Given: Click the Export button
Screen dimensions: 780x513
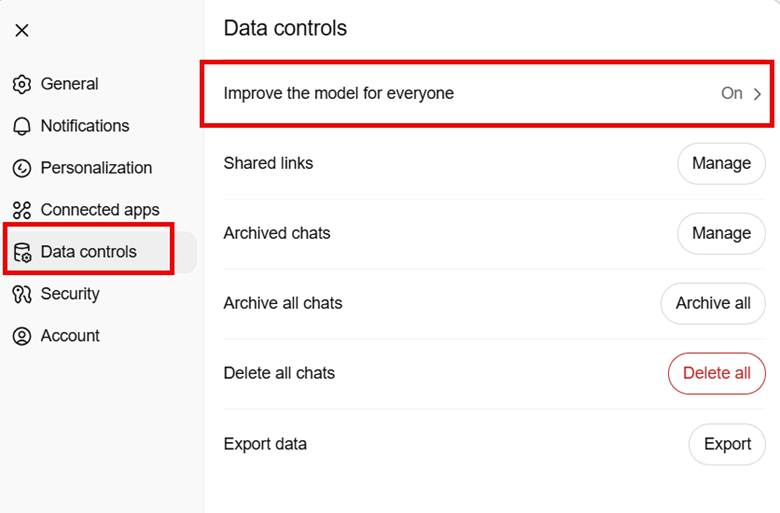Looking at the screenshot, I should point(727,444).
